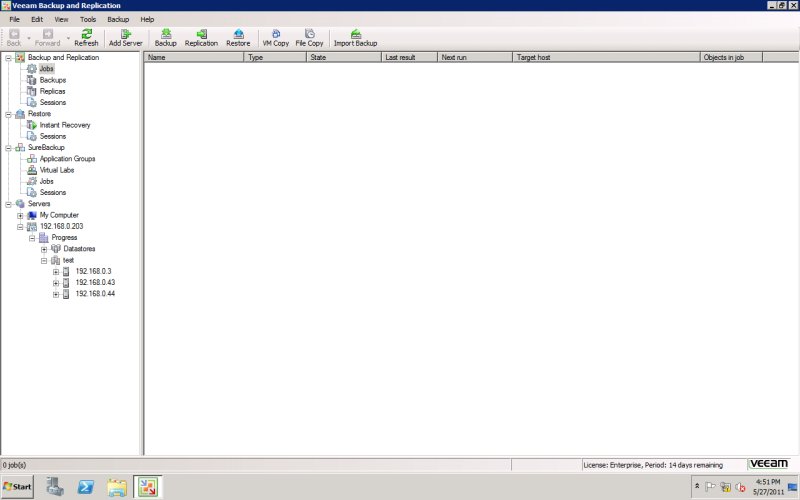Image resolution: width=800 pixels, height=500 pixels.
Task: Select the host 192.168.0.43 icon
Action: (x=66, y=283)
